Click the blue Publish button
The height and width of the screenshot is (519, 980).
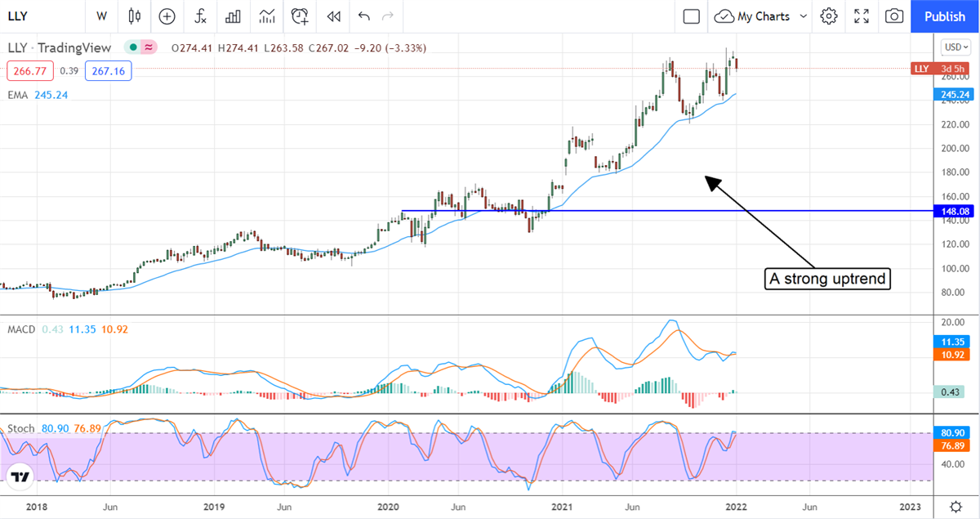coord(945,16)
